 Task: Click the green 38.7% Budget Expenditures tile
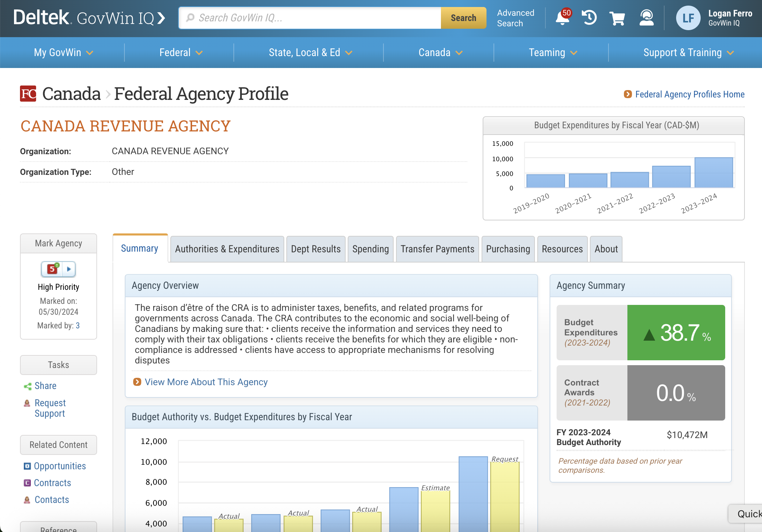click(676, 333)
